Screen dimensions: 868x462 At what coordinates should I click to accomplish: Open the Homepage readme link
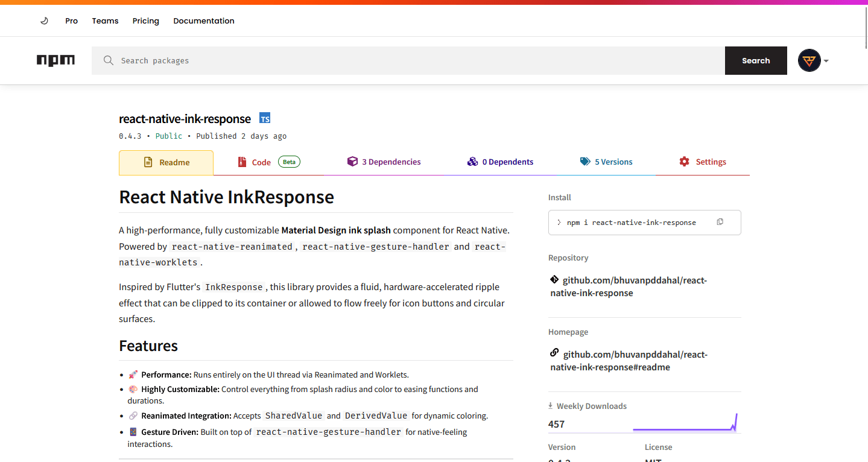629,361
